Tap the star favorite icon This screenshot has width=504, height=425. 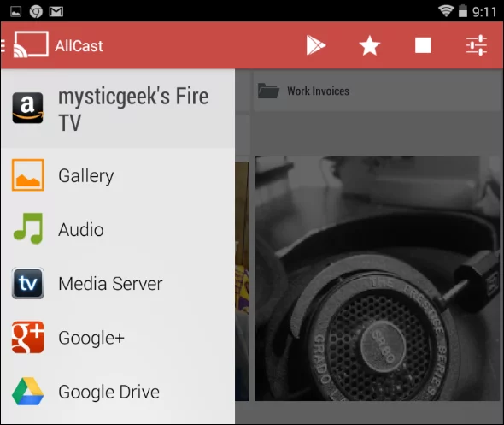pos(369,45)
